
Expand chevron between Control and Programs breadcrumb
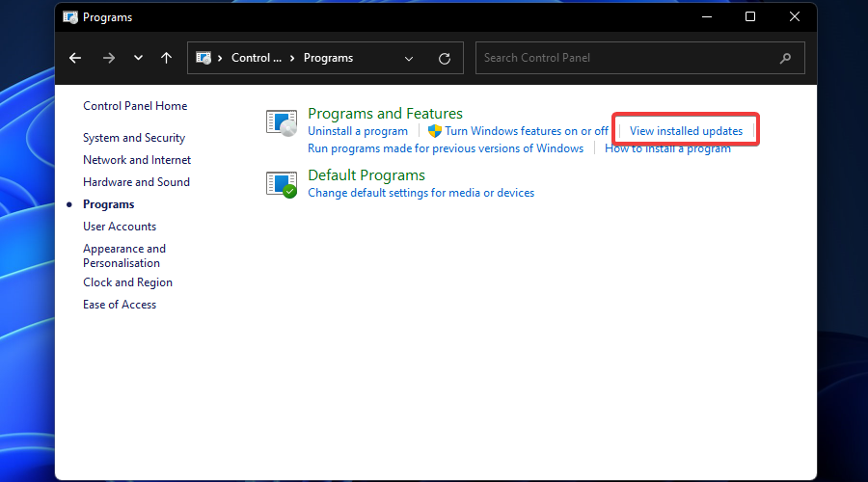tap(292, 58)
